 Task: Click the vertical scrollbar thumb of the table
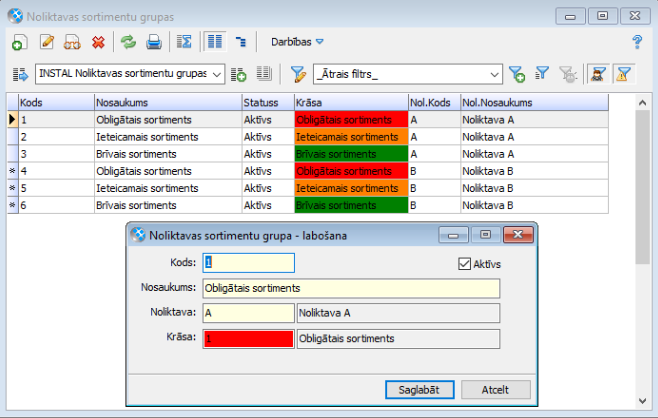[642, 187]
